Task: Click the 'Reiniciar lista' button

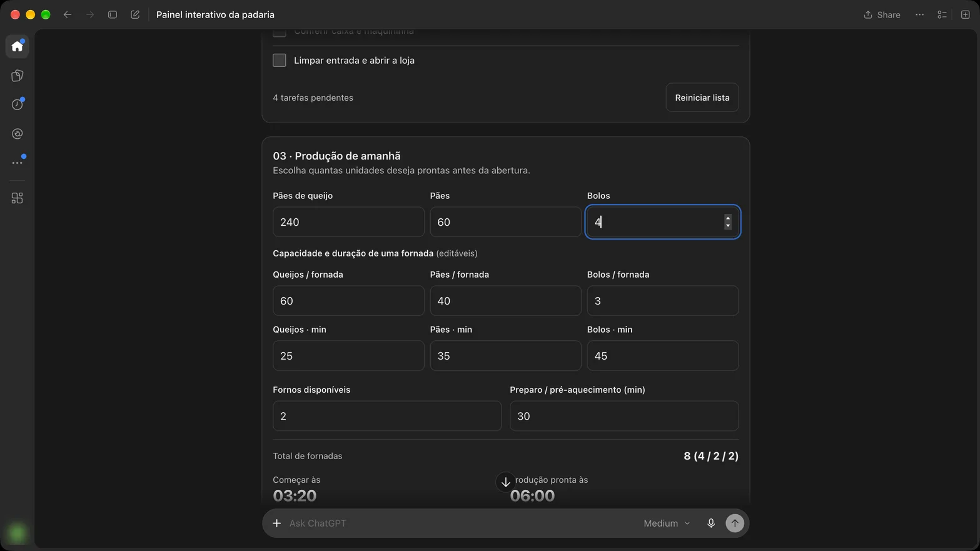Action: pos(702,98)
